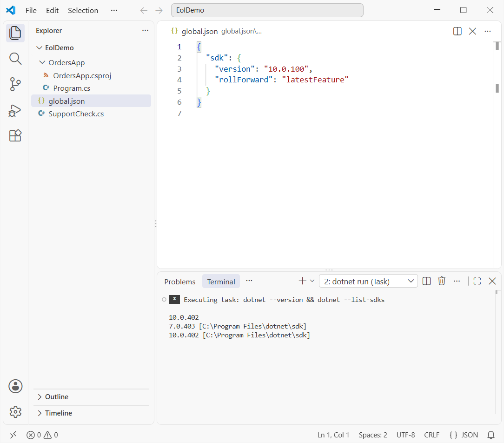Click the editor vertical scrollbar
This screenshot has width=504, height=443.
497,154
